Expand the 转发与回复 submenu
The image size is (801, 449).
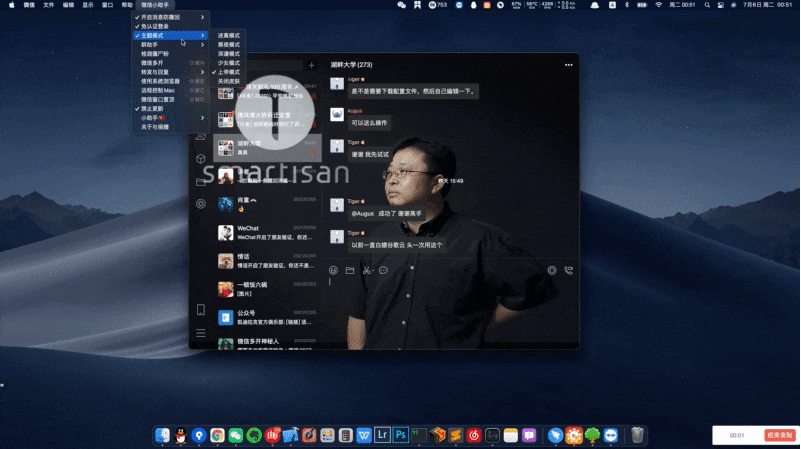[x=170, y=72]
